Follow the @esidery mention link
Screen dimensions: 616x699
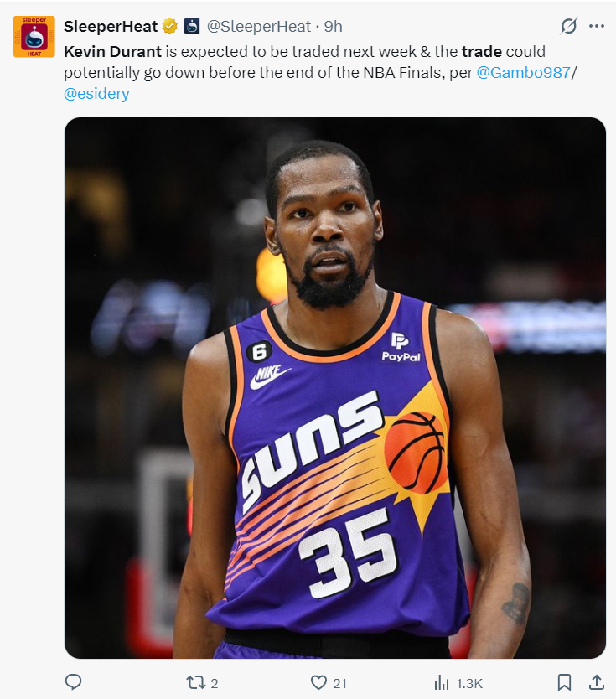click(x=96, y=94)
